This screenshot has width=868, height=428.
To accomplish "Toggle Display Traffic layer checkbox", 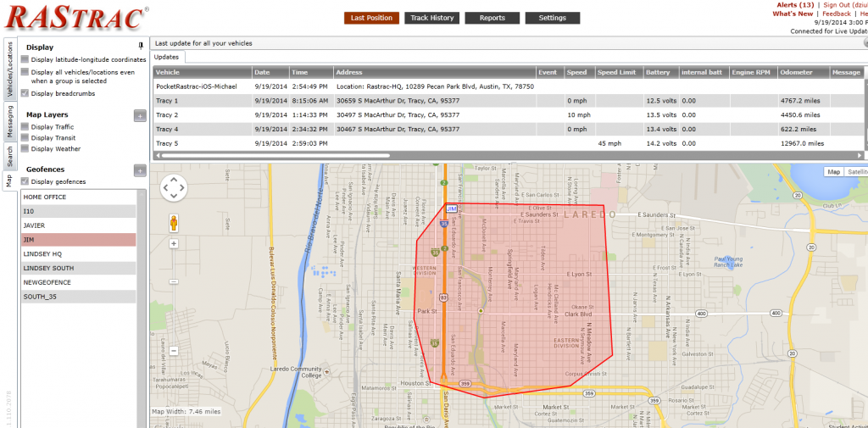I will 25,127.
